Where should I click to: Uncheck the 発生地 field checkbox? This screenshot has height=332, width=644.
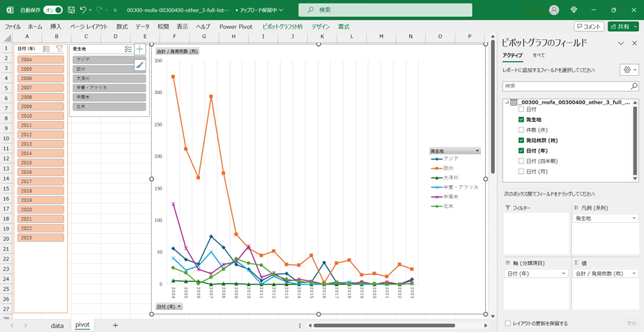(521, 120)
